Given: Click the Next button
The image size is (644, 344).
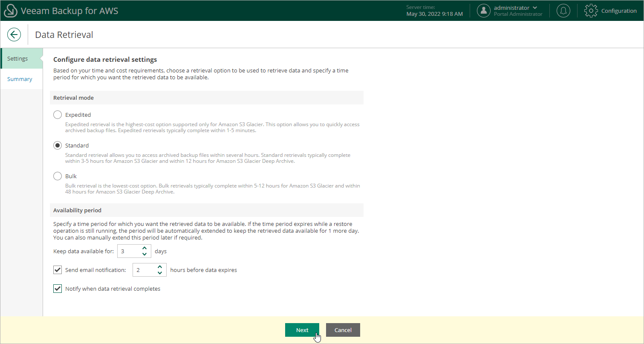Looking at the screenshot, I should pyautogui.click(x=302, y=330).
